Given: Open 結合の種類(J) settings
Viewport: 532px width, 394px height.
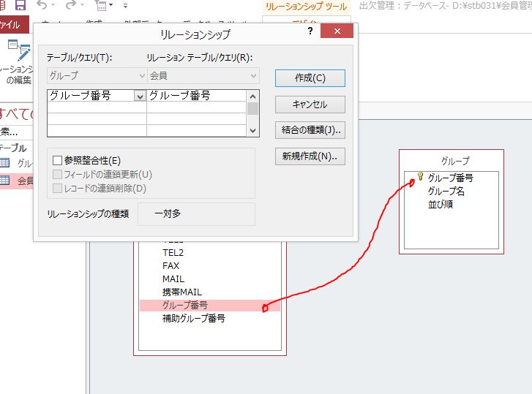Looking at the screenshot, I should click(310, 130).
